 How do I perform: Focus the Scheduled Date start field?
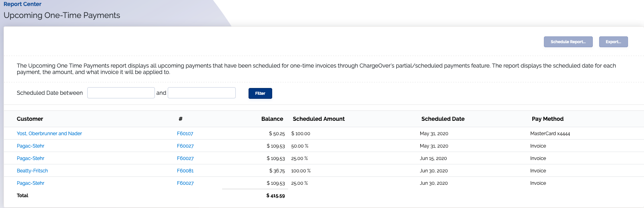click(x=121, y=93)
